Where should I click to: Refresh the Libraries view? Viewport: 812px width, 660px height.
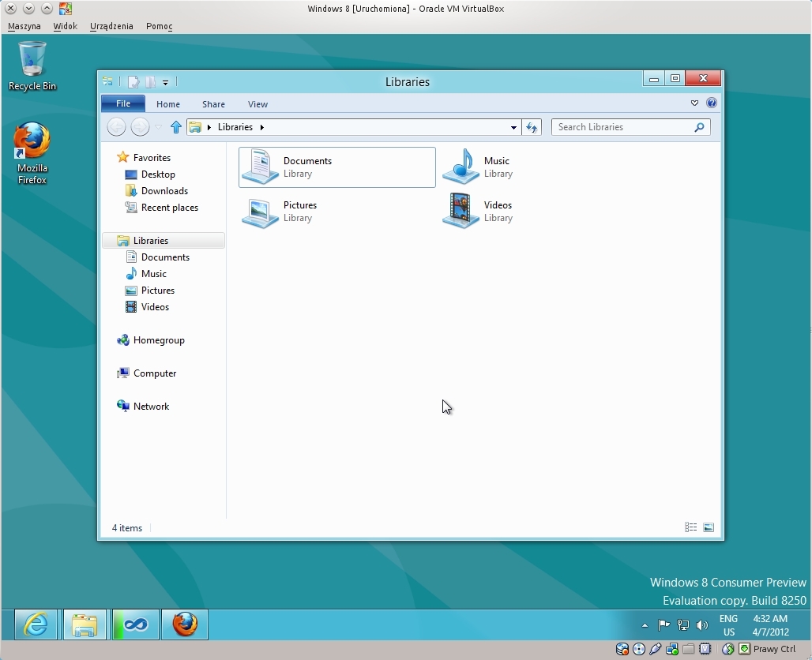pos(532,127)
